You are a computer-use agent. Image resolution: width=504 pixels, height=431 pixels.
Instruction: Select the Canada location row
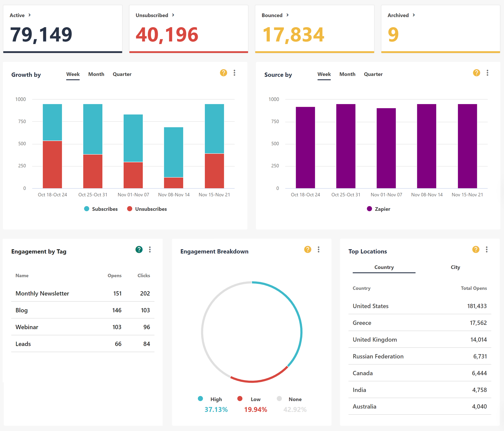(419, 373)
